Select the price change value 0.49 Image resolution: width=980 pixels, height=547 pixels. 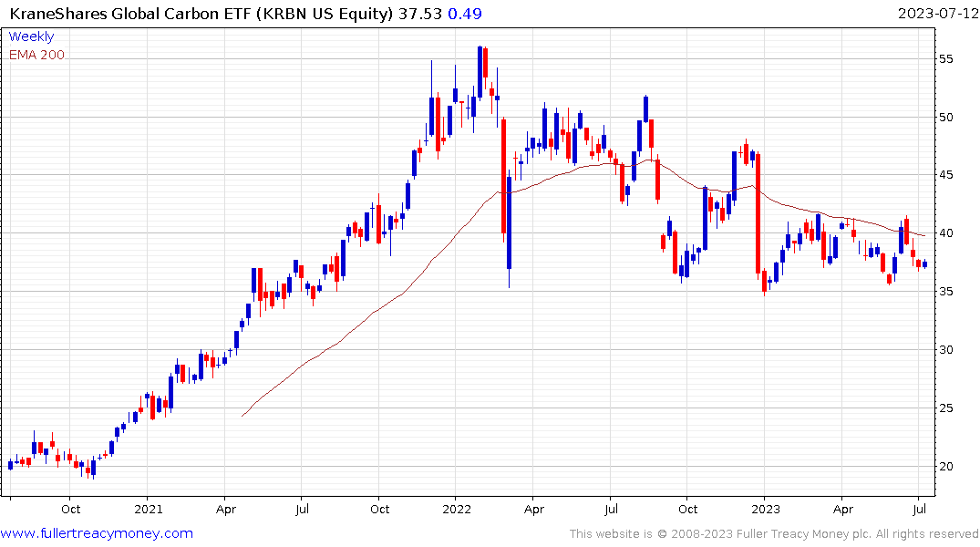click(465, 13)
